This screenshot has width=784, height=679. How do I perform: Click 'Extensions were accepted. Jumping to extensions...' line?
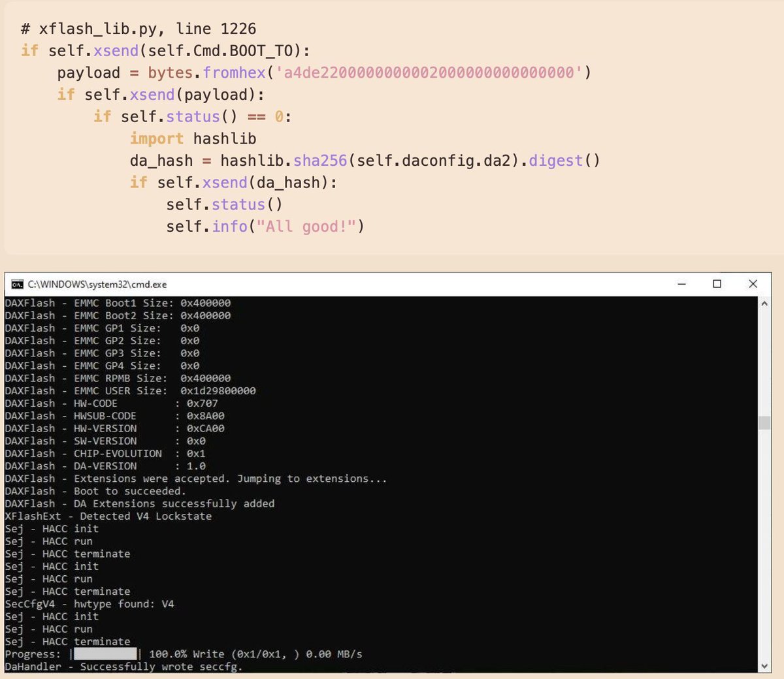point(196,479)
